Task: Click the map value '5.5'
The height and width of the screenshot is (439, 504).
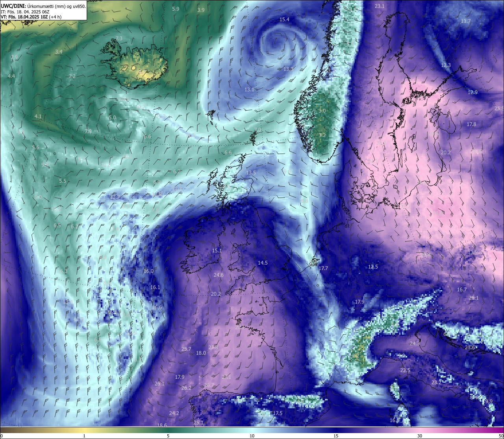Action: click(63, 181)
